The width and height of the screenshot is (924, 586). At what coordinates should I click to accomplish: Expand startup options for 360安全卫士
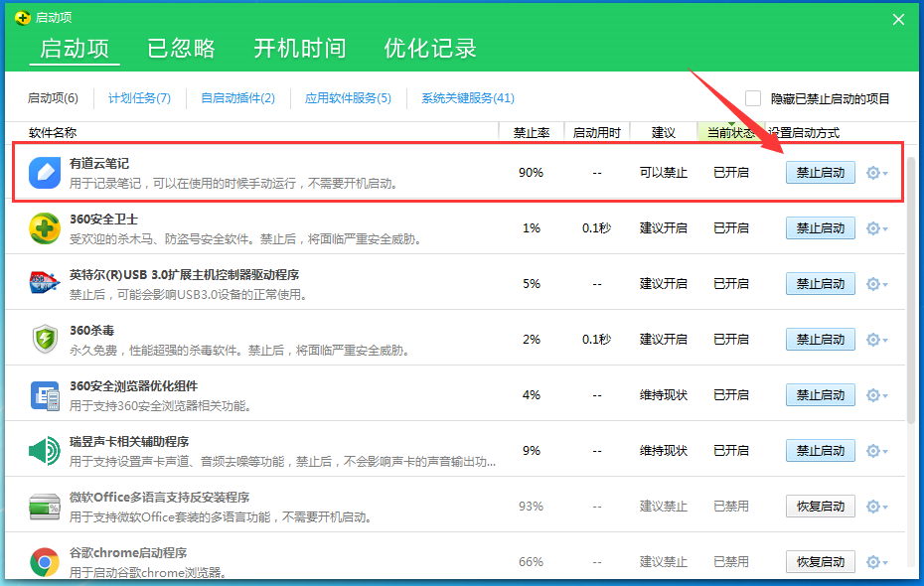point(871,227)
